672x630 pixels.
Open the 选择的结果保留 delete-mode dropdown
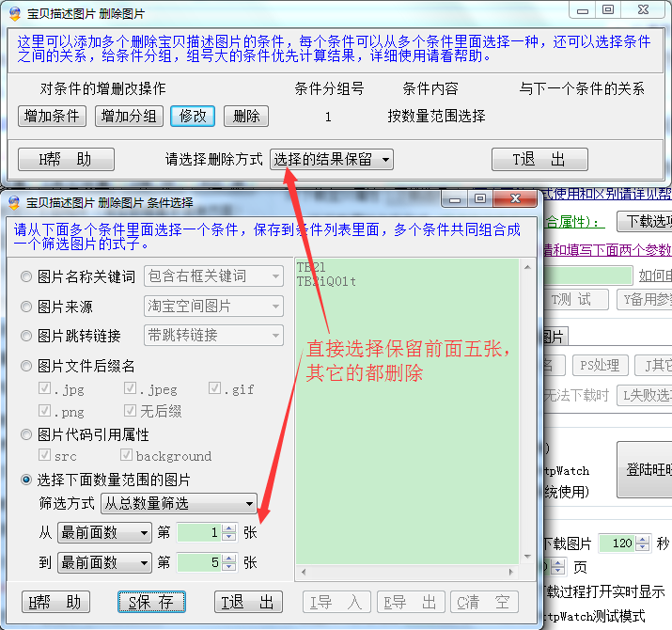tap(331, 159)
